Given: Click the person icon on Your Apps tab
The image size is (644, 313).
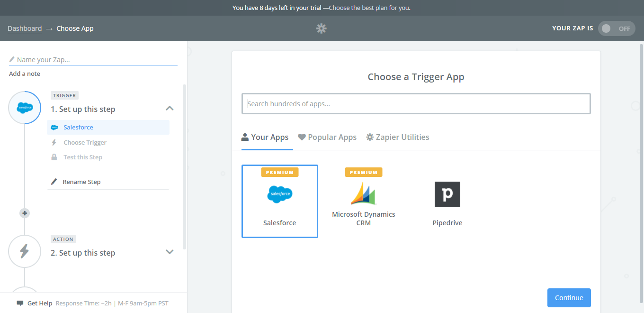Looking at the screenshot, I should click(x=245, y=137).
